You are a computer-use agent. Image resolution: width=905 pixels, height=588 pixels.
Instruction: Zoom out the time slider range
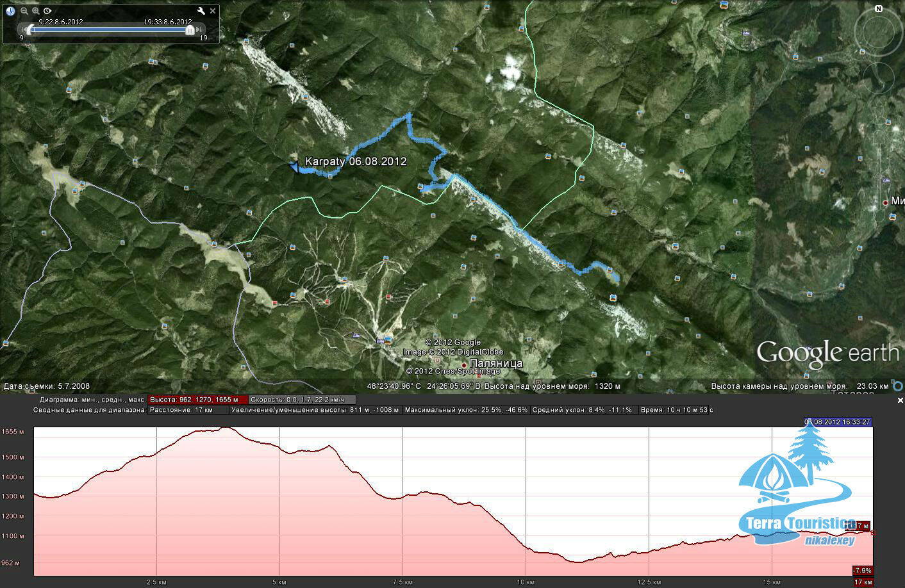click(24, 11)
